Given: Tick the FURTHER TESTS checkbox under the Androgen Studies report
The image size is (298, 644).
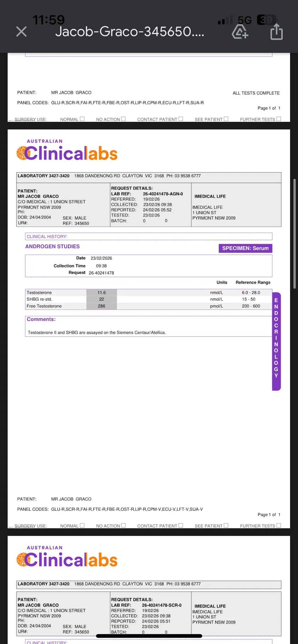Looking at the screenshot, I should pyautogui.click(x=279, y=525).
